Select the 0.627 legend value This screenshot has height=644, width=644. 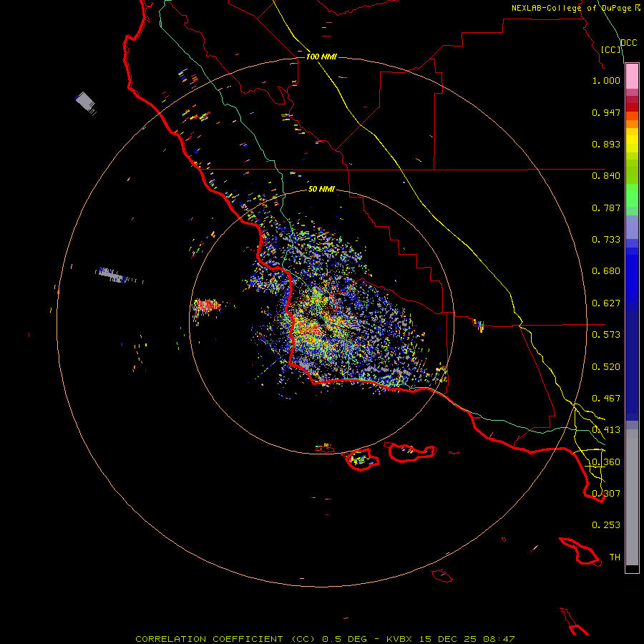click(x=606, y=303)
